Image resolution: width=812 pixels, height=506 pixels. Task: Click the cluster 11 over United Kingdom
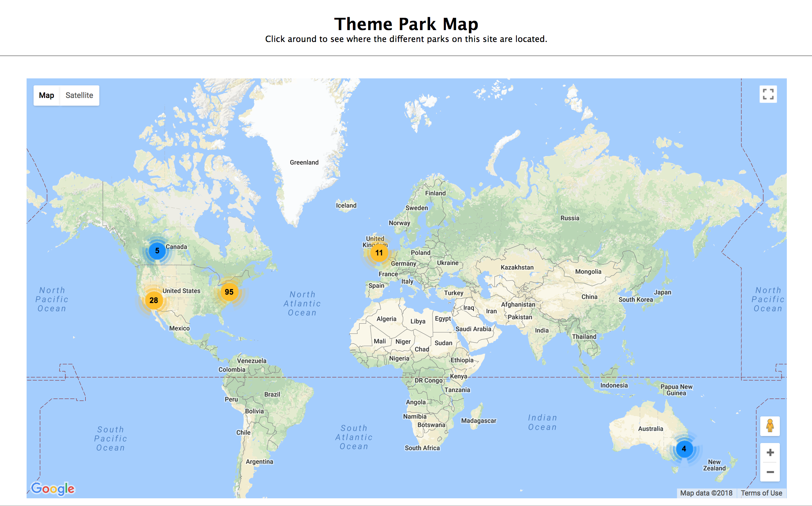(379, 253)
